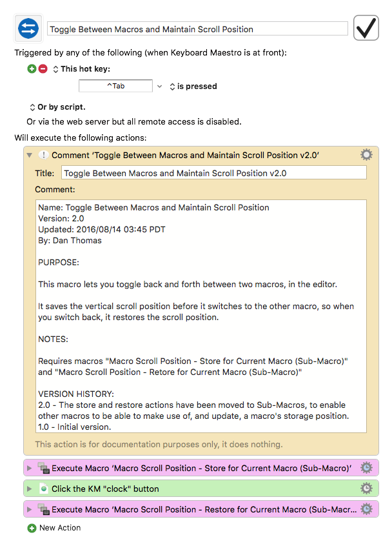
Task: Open gear menu for KM clock action
Action: [366, 488]
